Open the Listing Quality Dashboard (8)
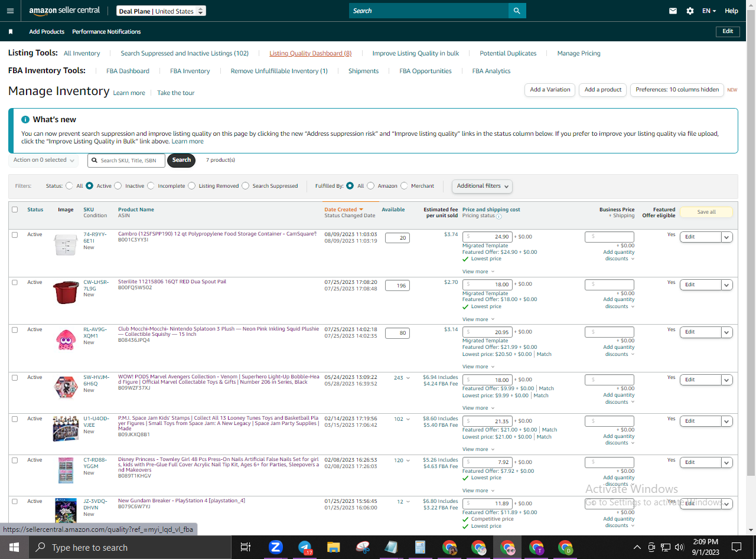Screen dimensions: 756x559 point(311,53)
